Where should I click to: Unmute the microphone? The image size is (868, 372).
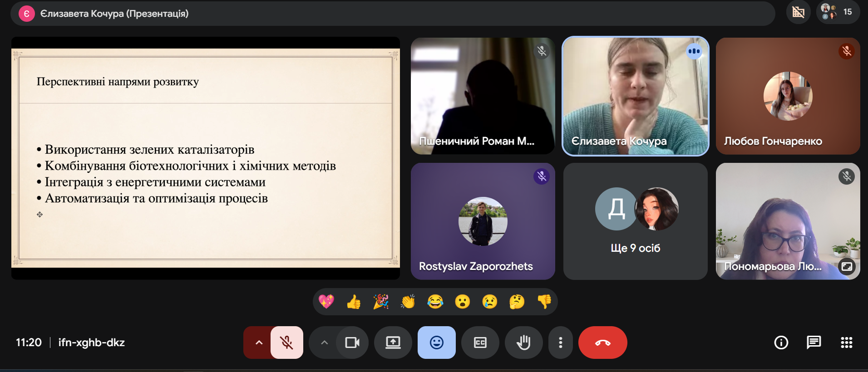[286, 343]
